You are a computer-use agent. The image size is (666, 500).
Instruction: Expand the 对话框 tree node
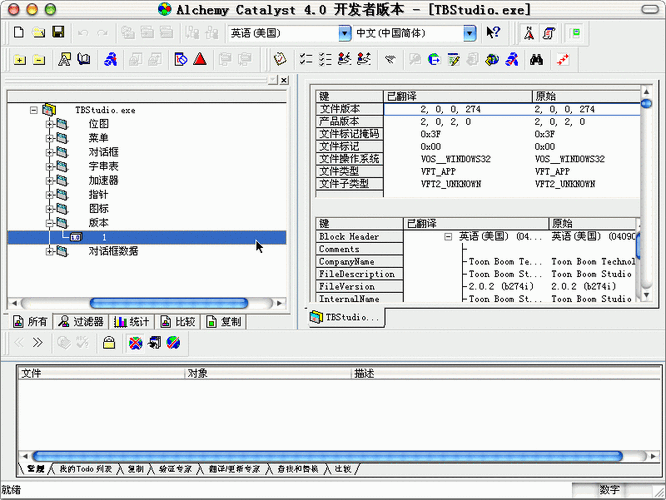(x=50, y=152)
